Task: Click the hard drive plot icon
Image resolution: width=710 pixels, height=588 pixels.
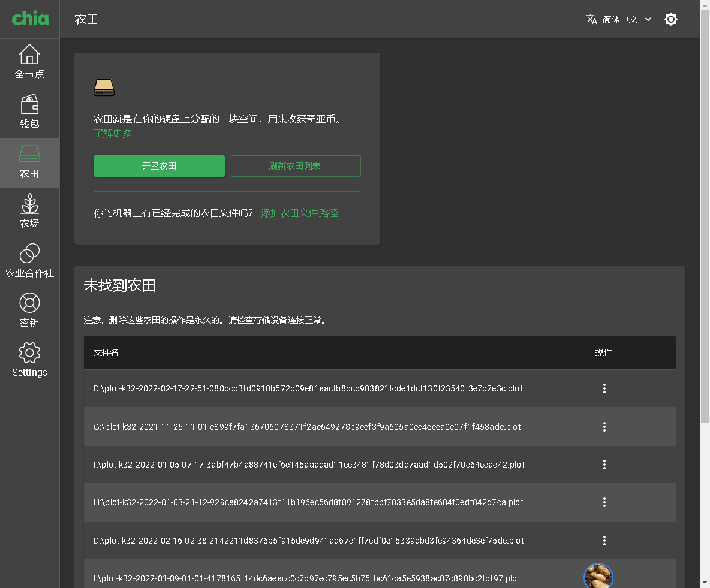Action: coord(104,88)
